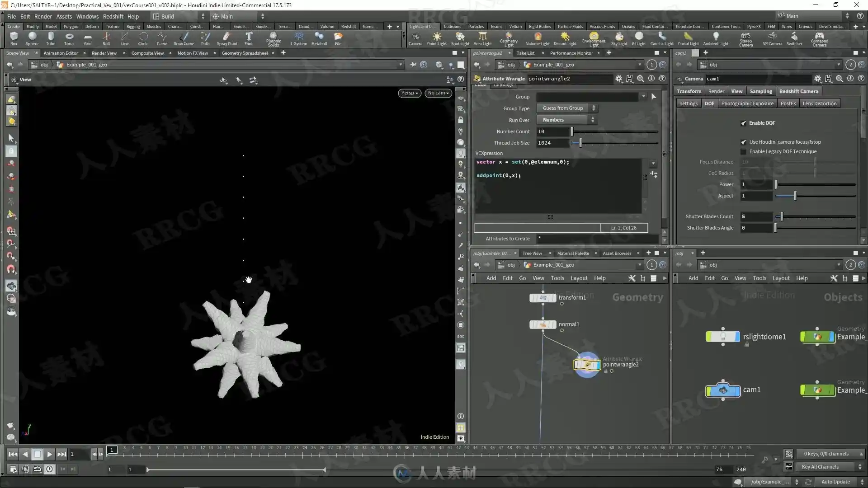Toggle real time playback button
868x488 pixels.
pyautogui.click(x=49, y=469)
